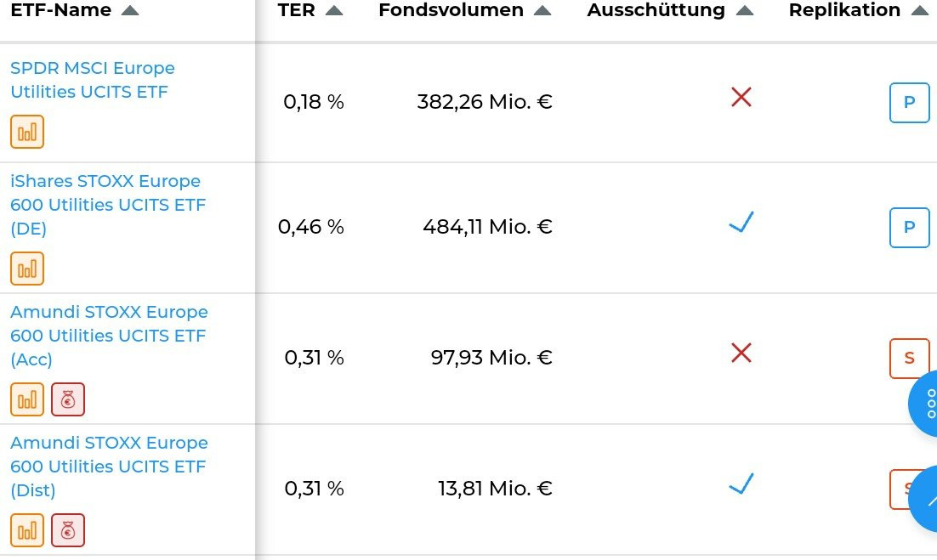Open Amundi STOXX Europe 600 Utilities (Dist) link
This screenshot has width=937, height=560.
[x=109, y=467]
